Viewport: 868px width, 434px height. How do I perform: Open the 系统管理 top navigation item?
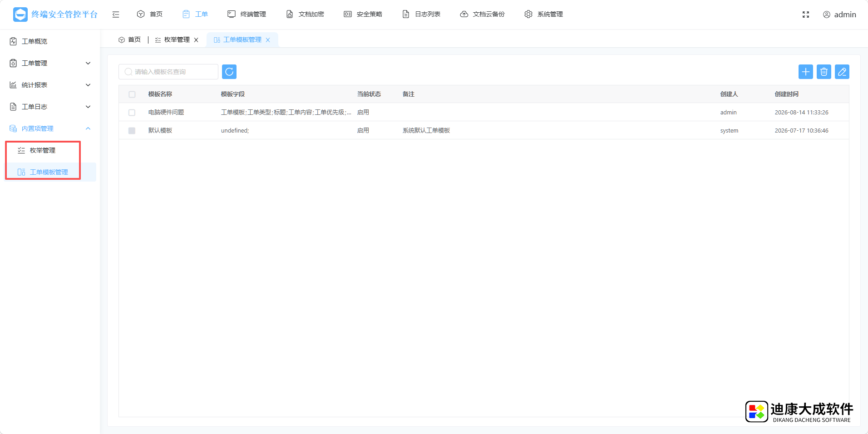543,14
